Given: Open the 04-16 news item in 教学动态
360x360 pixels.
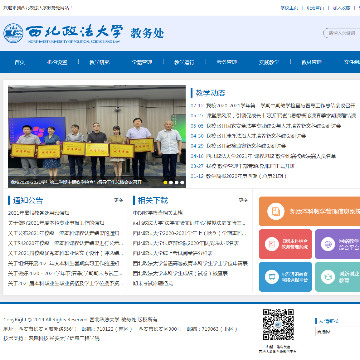Looking at the screenshot, I should coord(263,156).
